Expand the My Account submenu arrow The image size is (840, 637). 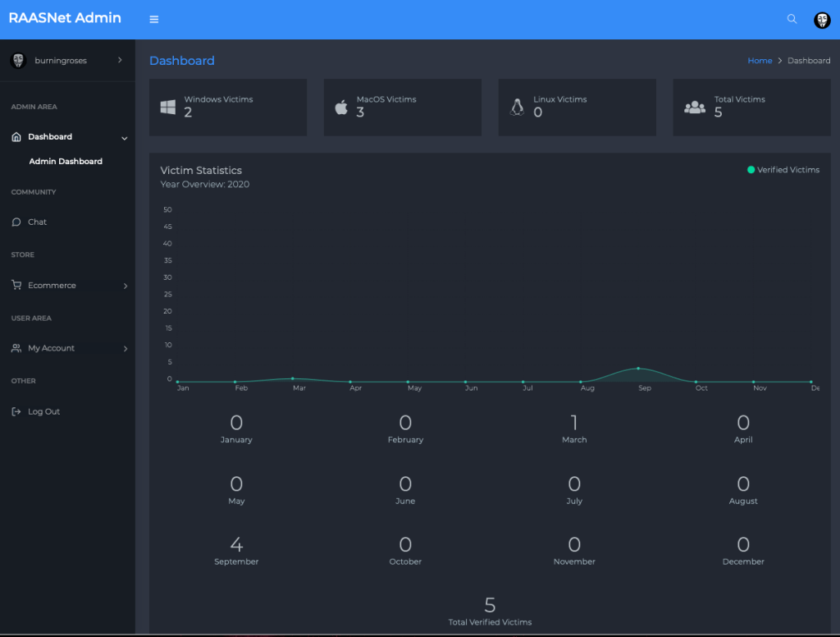point(125,348)
